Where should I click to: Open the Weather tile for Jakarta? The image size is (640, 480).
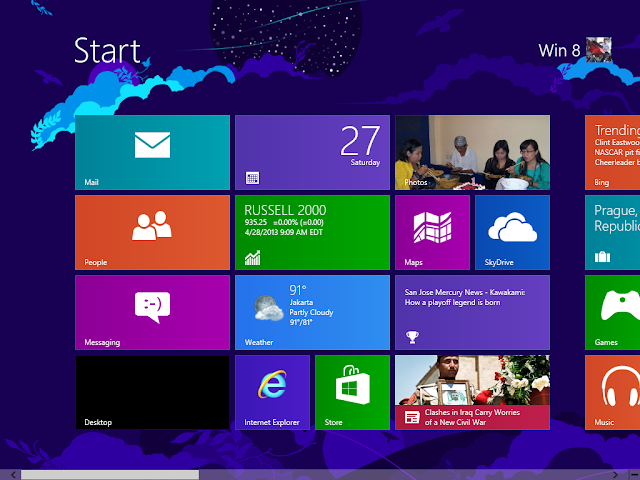point(312,312)
